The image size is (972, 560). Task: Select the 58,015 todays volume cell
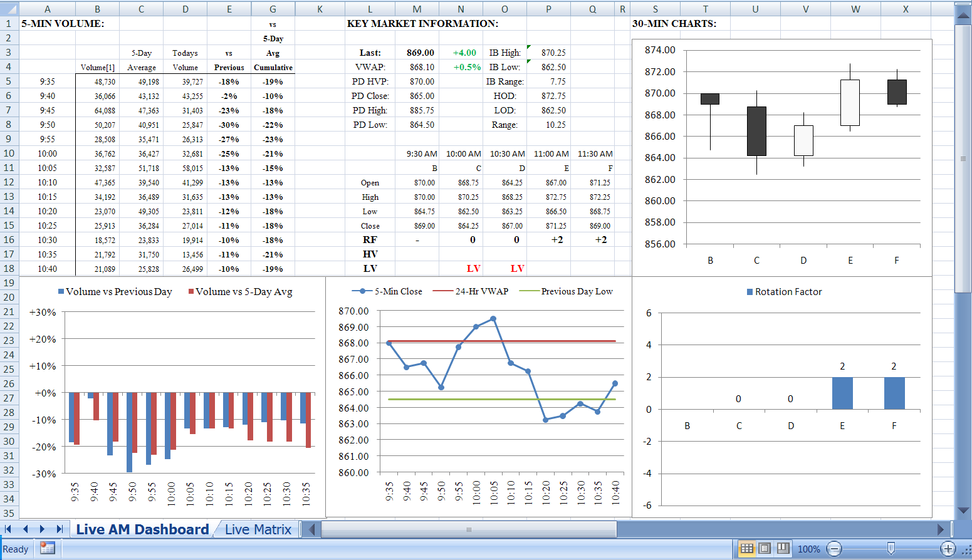point(185,168)
